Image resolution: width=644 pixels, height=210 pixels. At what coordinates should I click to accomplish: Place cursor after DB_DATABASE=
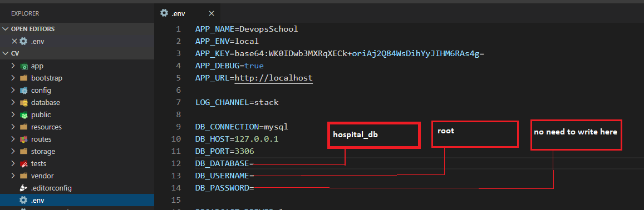[x=254, y=164]
